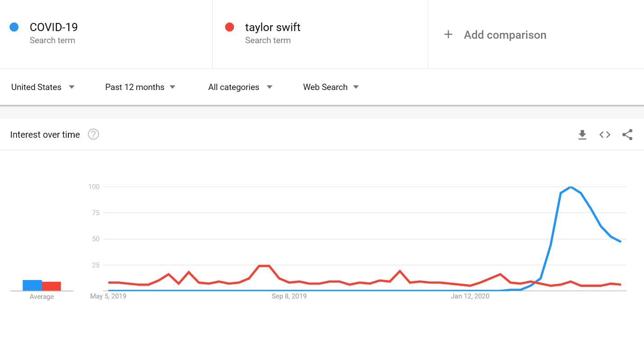Click the plus icon to add comparison
The height and width of the screenshot is (339, 644).
point(448,35)
